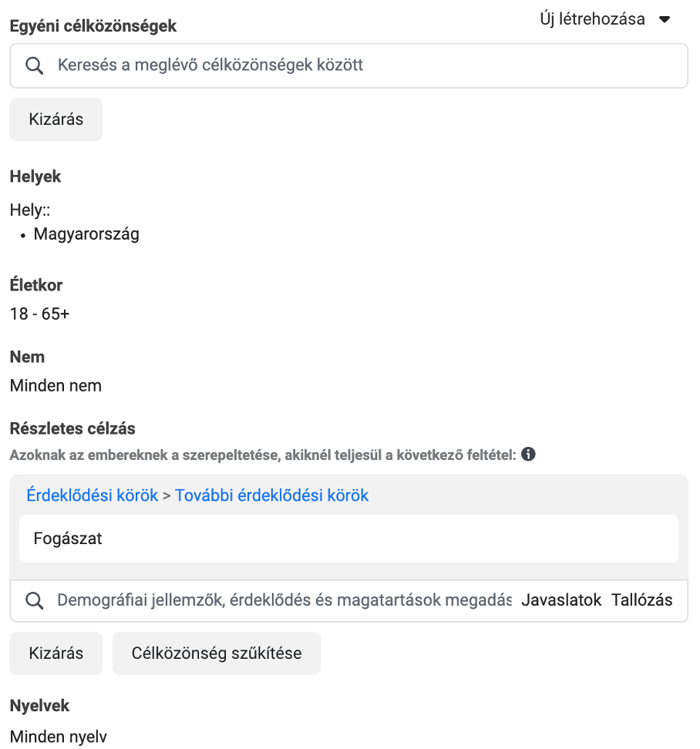Viewport: 700px width, 749px height.
Task: Click the info icon next to feltétel
Action: 528,455
